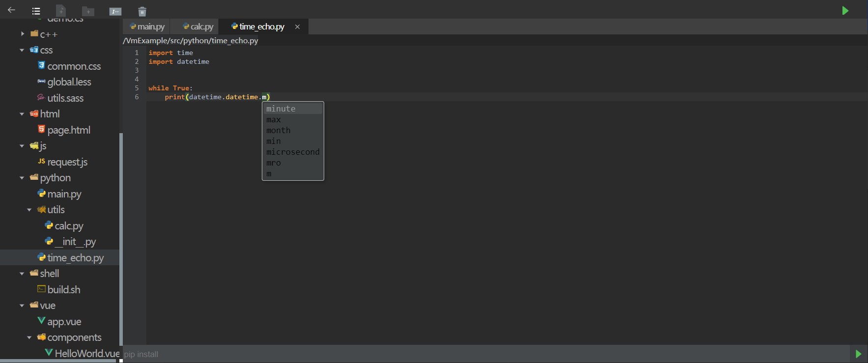Click the new folder icon
This screenshot has width=868, height=363.
88,11
